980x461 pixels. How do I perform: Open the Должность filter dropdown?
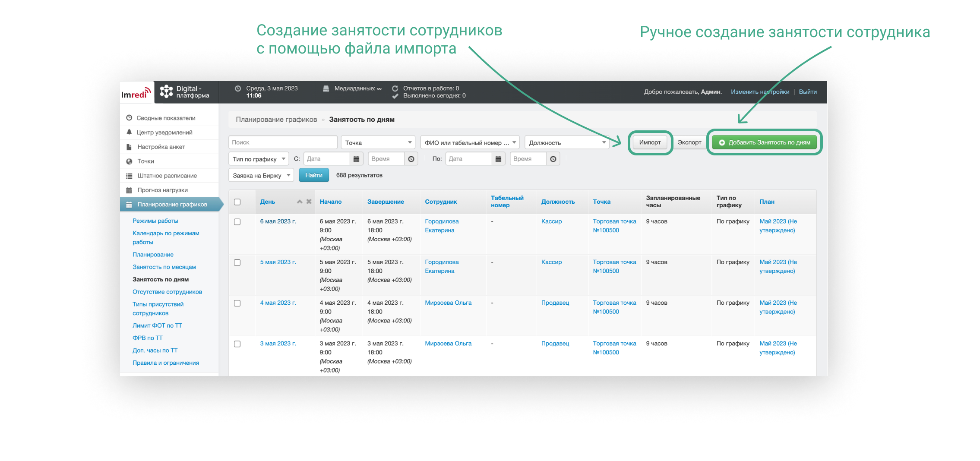point(567,142)
